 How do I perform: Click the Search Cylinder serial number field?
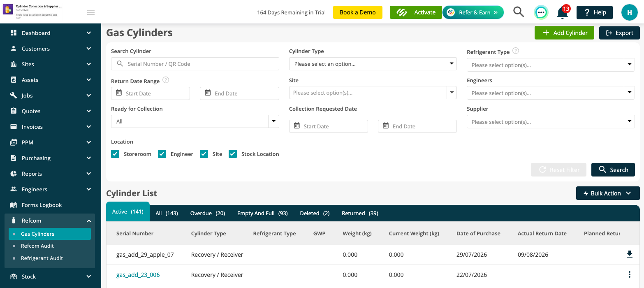[195, 64]
